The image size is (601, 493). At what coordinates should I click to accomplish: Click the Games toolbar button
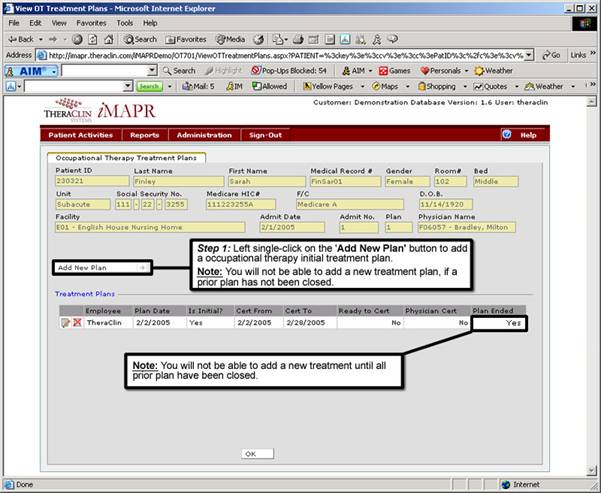pyautogui.click(x=395, y=71)
